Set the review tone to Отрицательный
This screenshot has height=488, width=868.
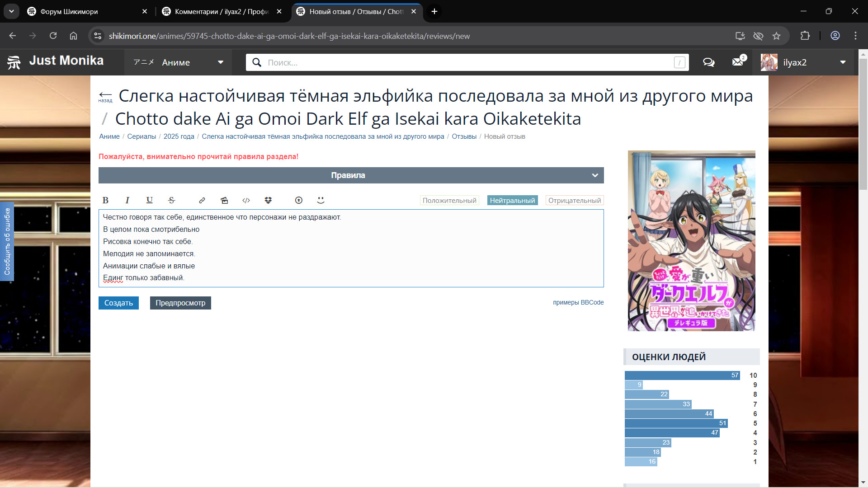coord(574,200)
